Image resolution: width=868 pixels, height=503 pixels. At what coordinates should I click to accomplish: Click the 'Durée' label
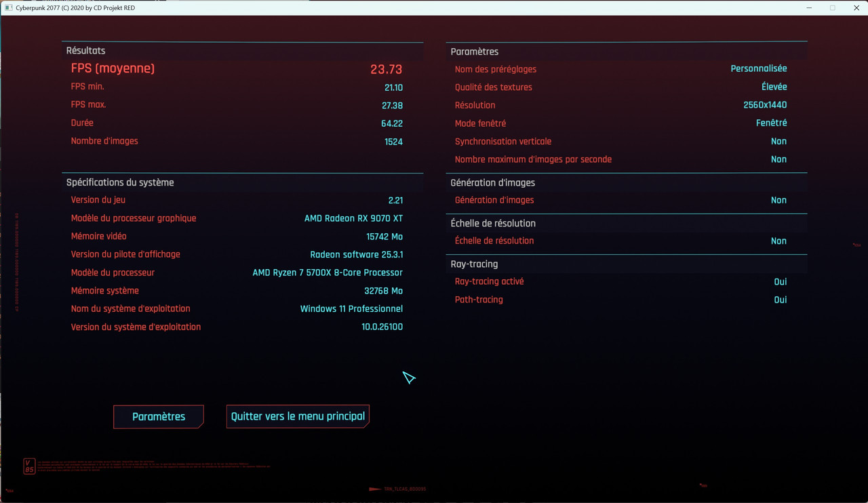[82, 123]
